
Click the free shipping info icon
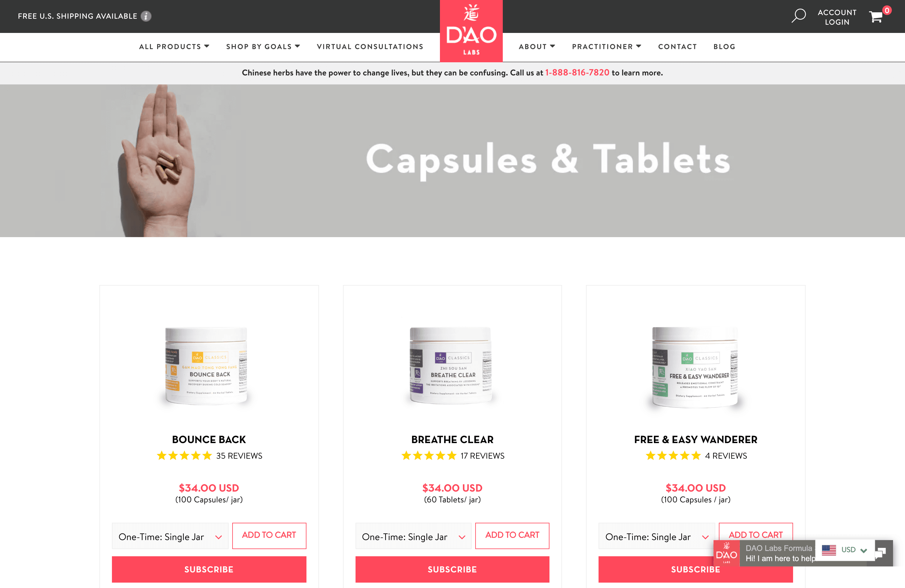click(146, 16)
